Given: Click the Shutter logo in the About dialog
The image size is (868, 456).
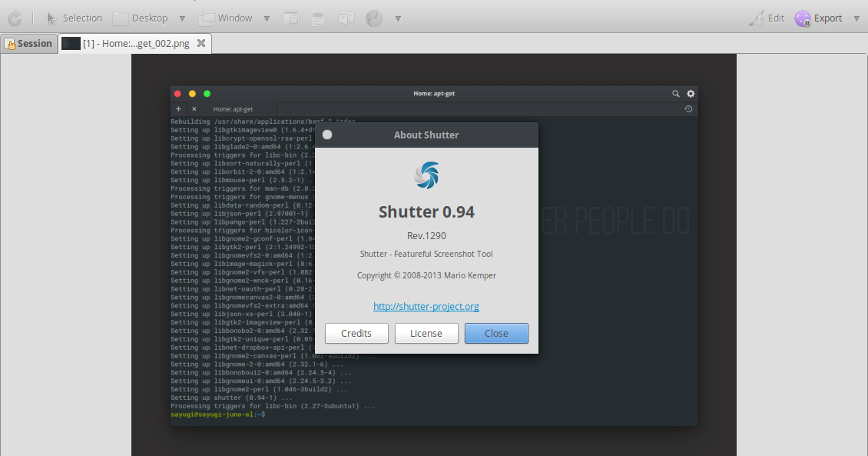Looking at the screenshot, I should pyautogui.click(x=426, y=175).
